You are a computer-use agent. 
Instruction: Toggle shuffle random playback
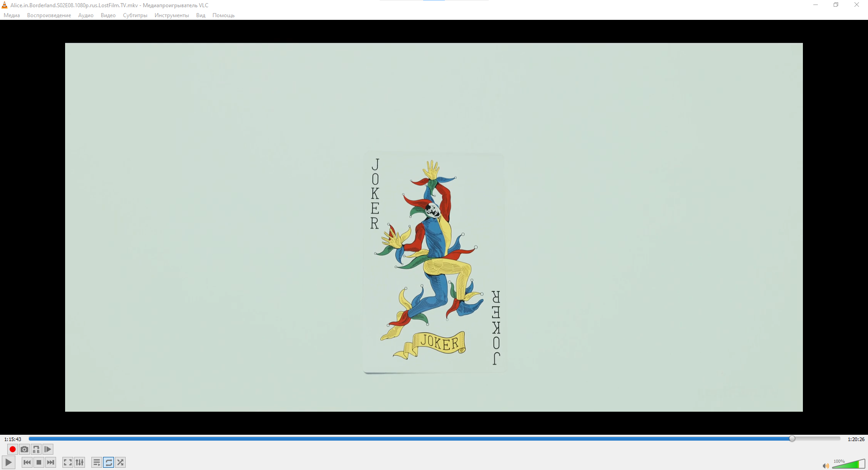pos(120,462)
